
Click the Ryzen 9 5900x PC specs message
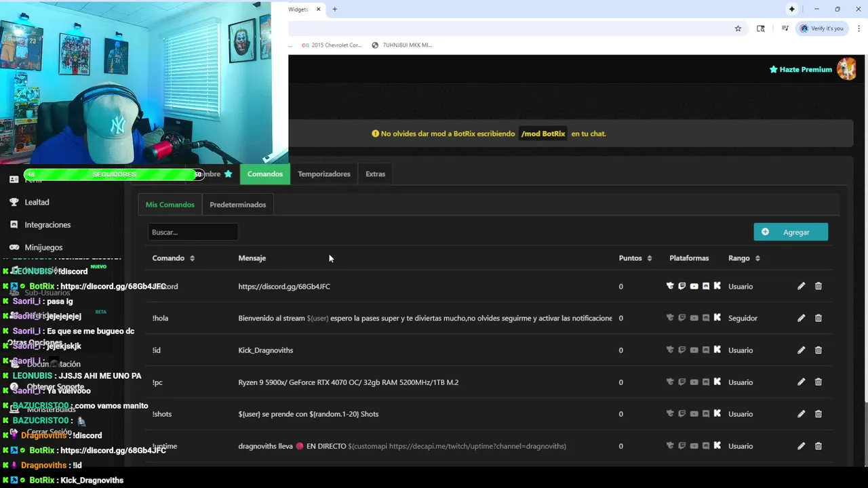click(x=349, y=382)
